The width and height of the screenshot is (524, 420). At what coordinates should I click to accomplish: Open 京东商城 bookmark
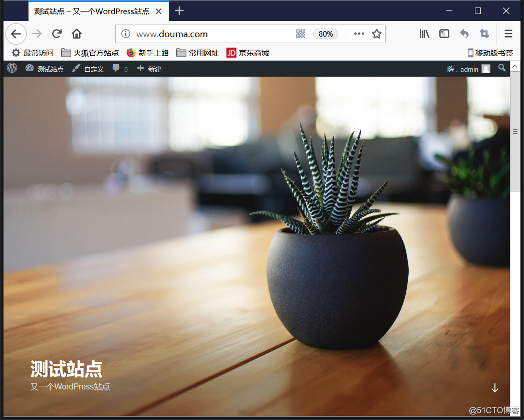(x=247, y=53)
